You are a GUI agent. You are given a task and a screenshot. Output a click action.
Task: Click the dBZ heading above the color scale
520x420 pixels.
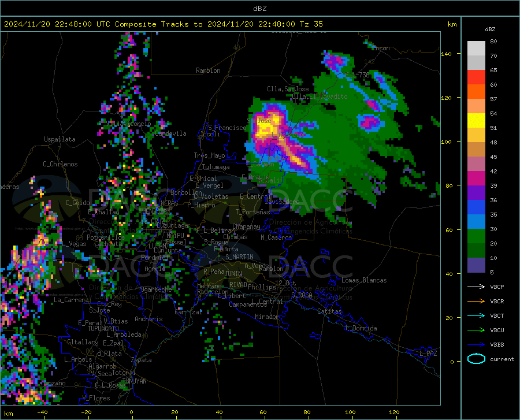click(x=490, y=29)
